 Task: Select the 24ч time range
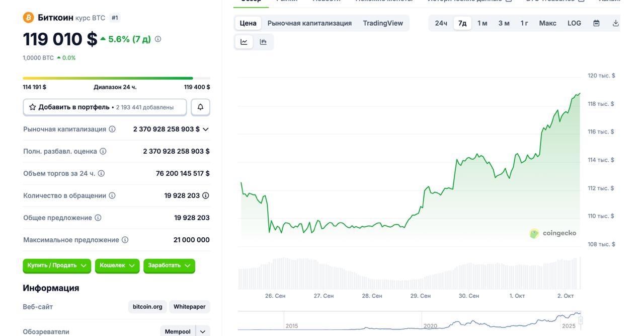441,23
